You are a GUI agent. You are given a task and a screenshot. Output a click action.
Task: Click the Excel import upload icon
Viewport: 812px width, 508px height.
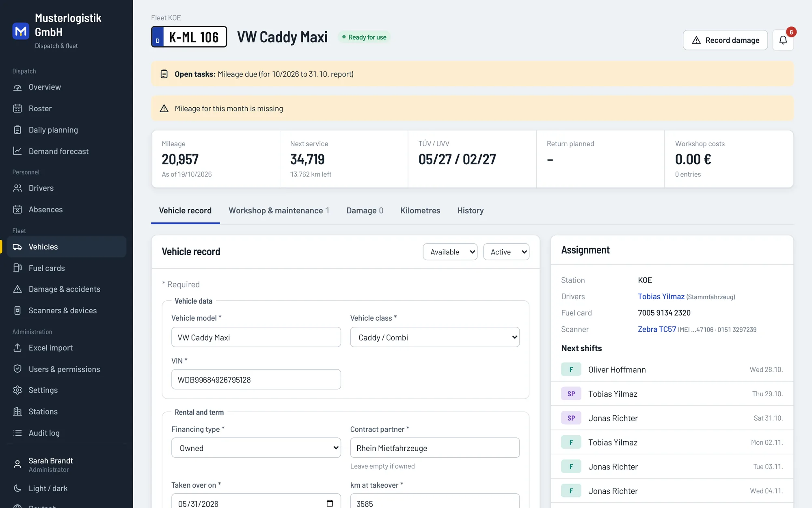click(17, 348)
